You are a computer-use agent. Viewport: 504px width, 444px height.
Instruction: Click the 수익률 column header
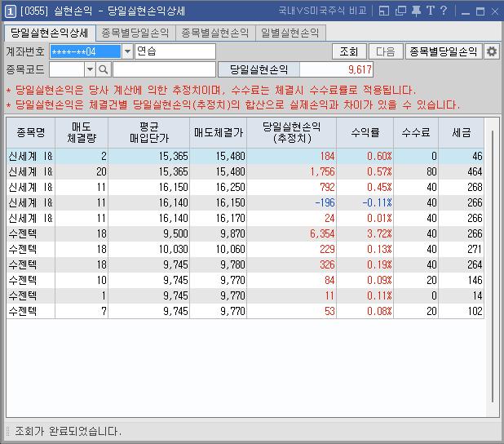click(365, 132)
